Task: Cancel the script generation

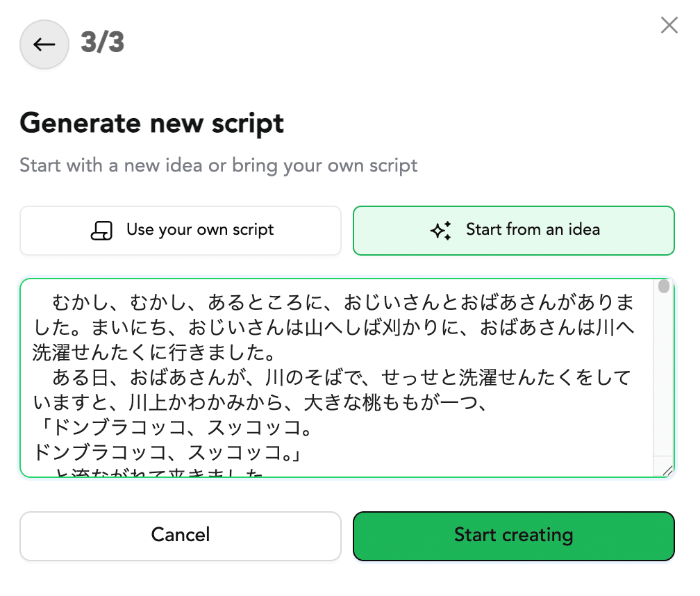Action: point(181,536)
